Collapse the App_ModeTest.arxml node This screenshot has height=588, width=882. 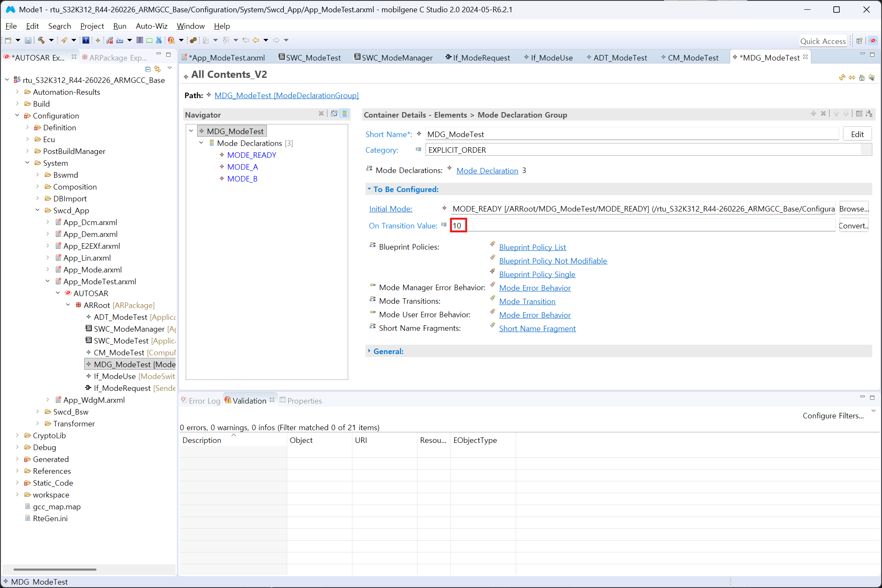[48, 281]
